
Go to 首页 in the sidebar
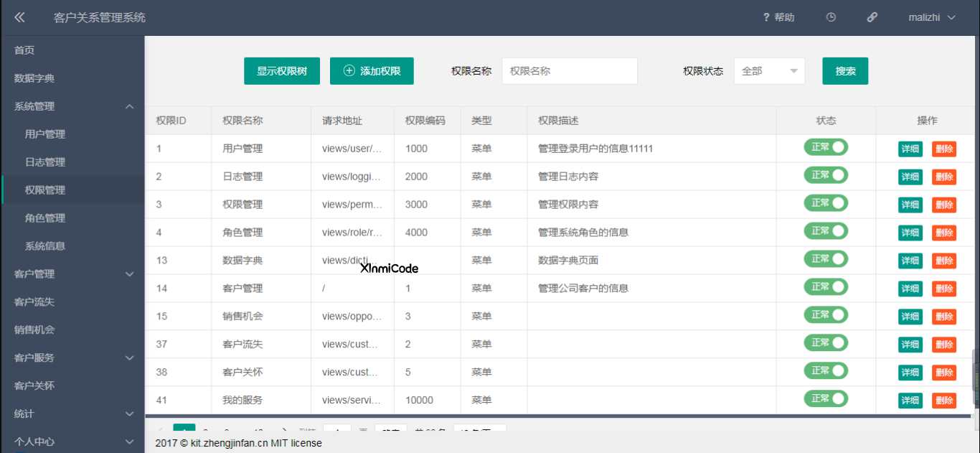tap(24, 50)
